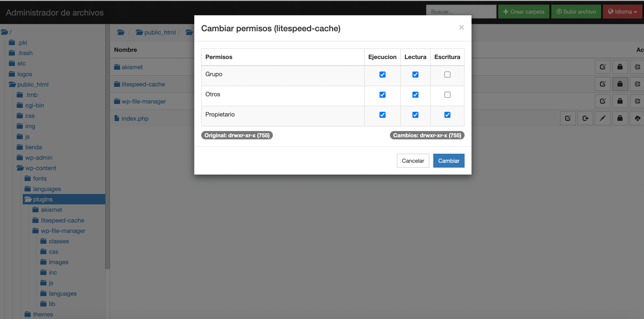Enable Escritura permission for Grupo
Viewport: 644px width, 319px height.
447,75
